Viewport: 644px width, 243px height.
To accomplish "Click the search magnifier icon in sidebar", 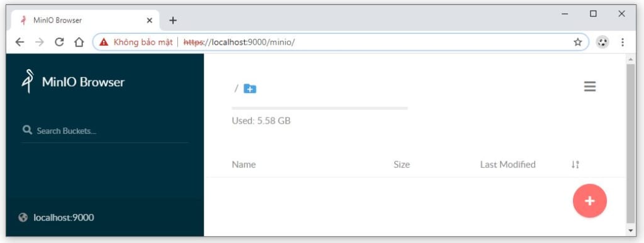I will (28, 131).
